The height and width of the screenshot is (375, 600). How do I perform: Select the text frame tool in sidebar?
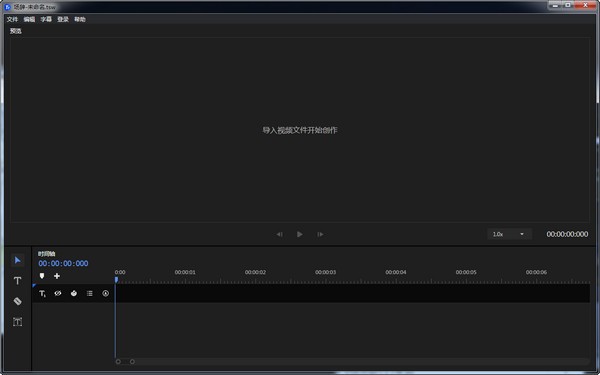point(18,322)
